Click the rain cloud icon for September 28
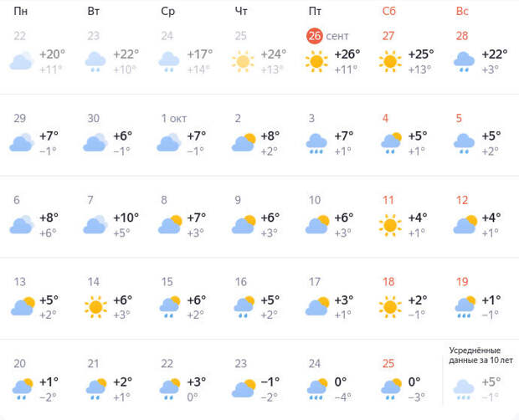This screenshot has width=519, height=420. 464,61
